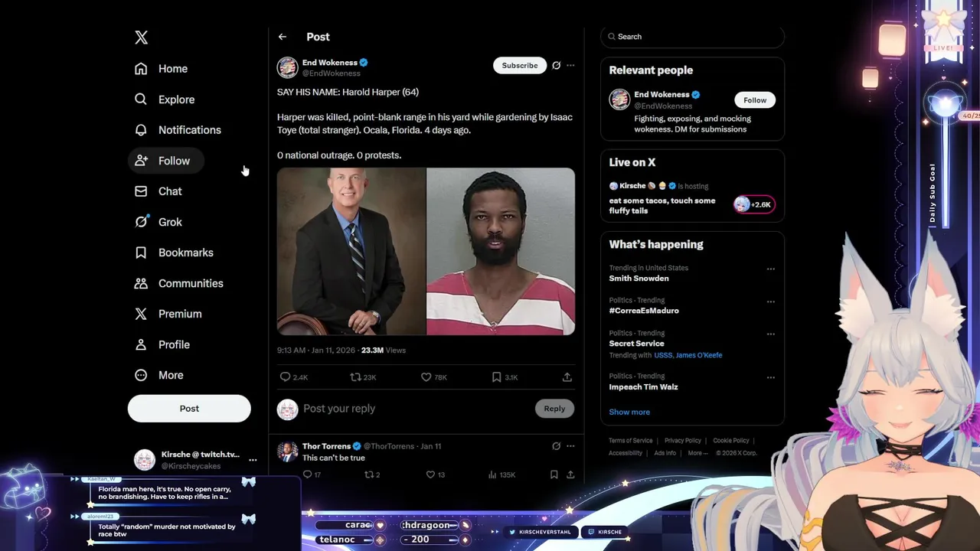
Task: Open Profile from the sidebar
Action: pyautogui.click(x=162, y=344)
